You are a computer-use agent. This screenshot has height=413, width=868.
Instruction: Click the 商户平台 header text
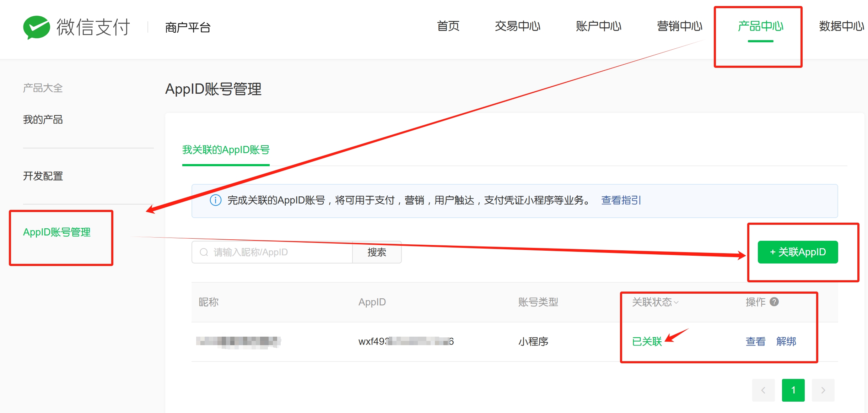188,27
